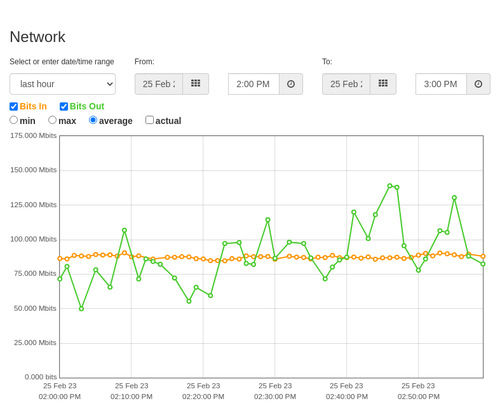The image size is (500, 403).
Task: Click the To date field showing 25 Feb
Action: click(x=346, y=84)
